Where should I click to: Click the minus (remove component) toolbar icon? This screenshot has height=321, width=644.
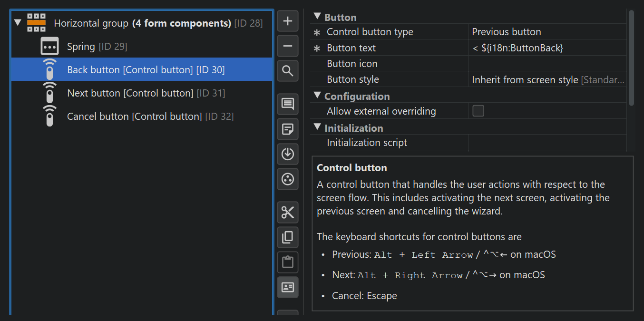coord(288,46)
